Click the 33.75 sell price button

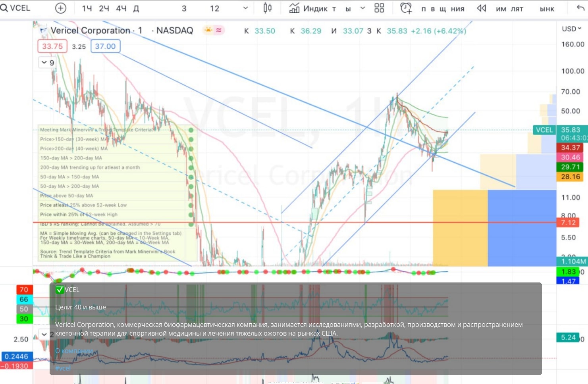(x=52, y=46)
